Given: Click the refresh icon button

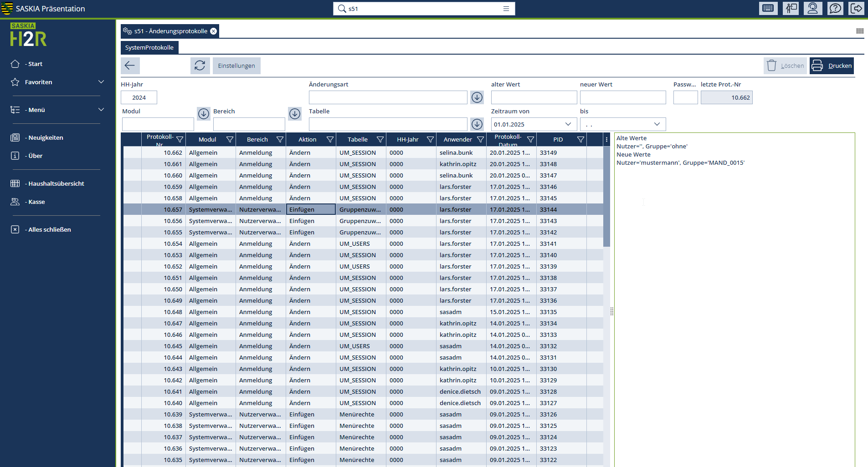Looking at the screenshot, I should coord(200,66).
